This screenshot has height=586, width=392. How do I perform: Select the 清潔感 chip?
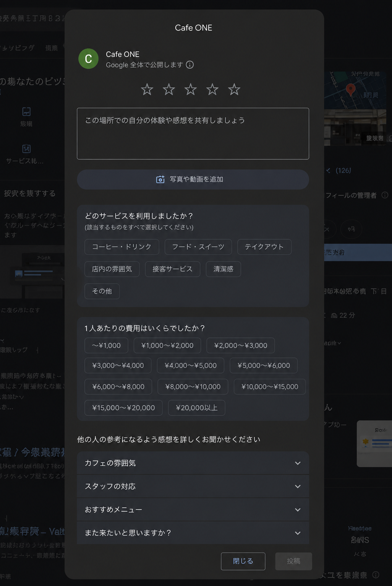224,269
